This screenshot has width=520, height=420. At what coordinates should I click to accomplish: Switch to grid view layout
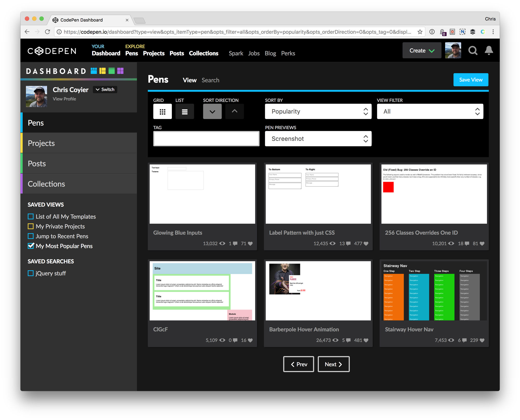162,112
